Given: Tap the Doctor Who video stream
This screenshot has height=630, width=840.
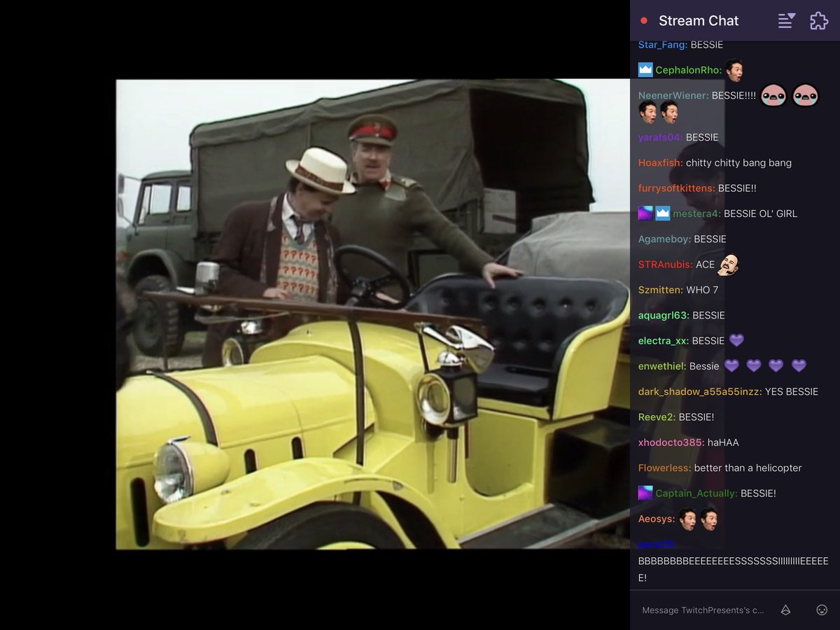Looking at the screenshot, I should coord(373,314).
